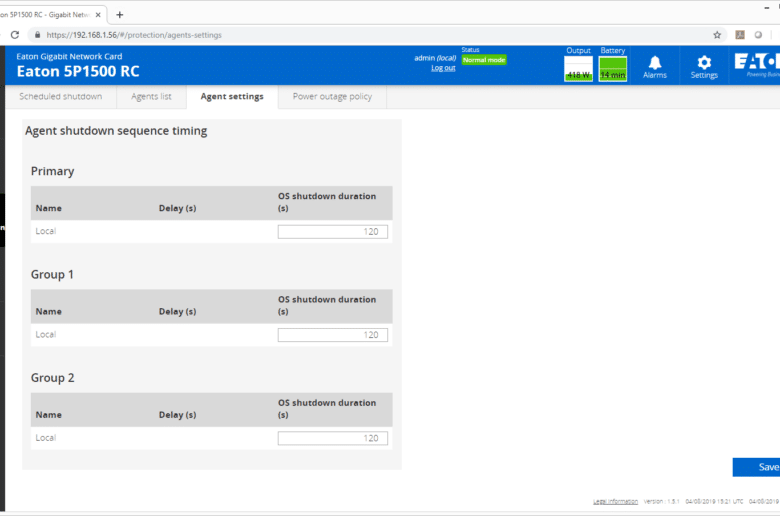Screen dimensions: 780x516
Task: Click the Group 1 section heading
Action: (52, 275)
